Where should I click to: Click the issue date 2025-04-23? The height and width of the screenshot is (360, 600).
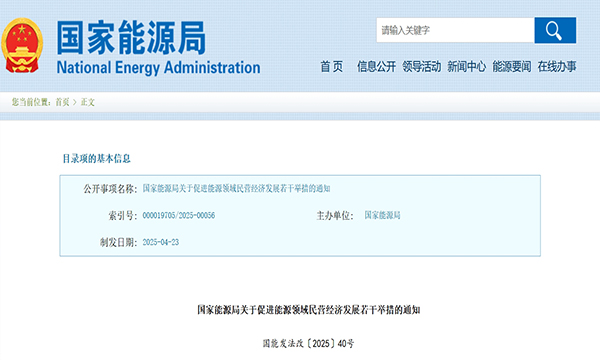(x=161, y=242)
